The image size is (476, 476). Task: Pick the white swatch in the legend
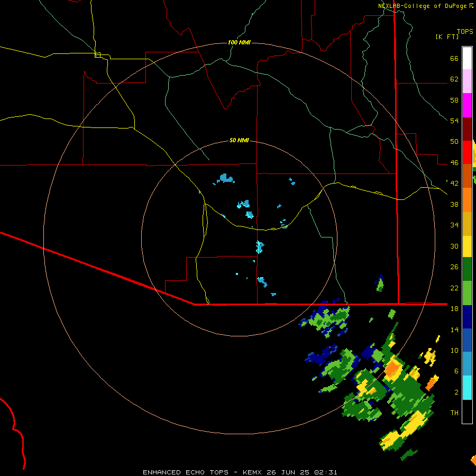point(467,58)
